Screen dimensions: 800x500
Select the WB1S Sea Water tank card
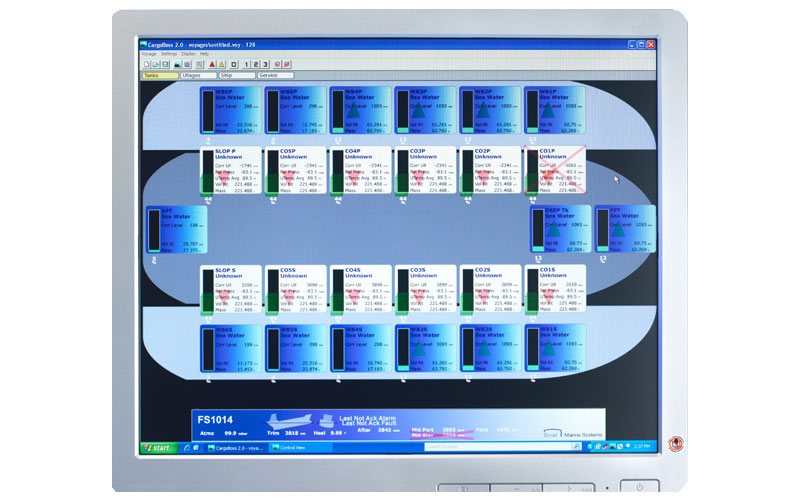pos(555,348)
